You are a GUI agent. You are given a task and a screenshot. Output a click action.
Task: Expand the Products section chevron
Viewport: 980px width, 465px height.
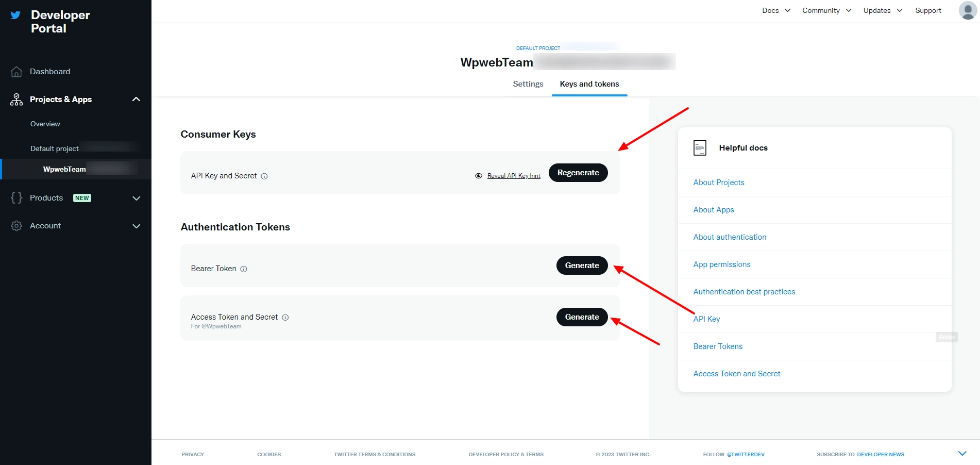[x=137, y=198]
